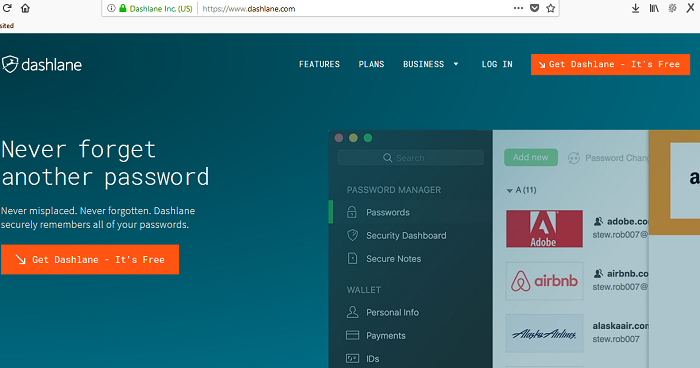Open the downloads arrow icon
Image resolution: width=700 pixels, height=368 pixels.
(x=635, y=8)
